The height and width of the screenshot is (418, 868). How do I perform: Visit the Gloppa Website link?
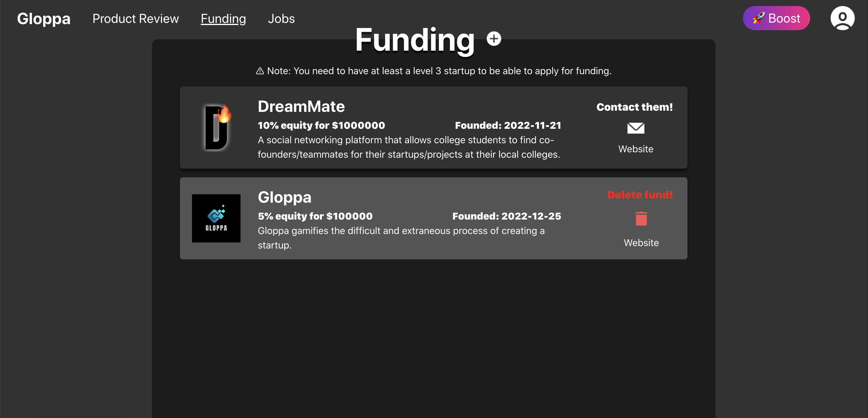coord(641,243)
